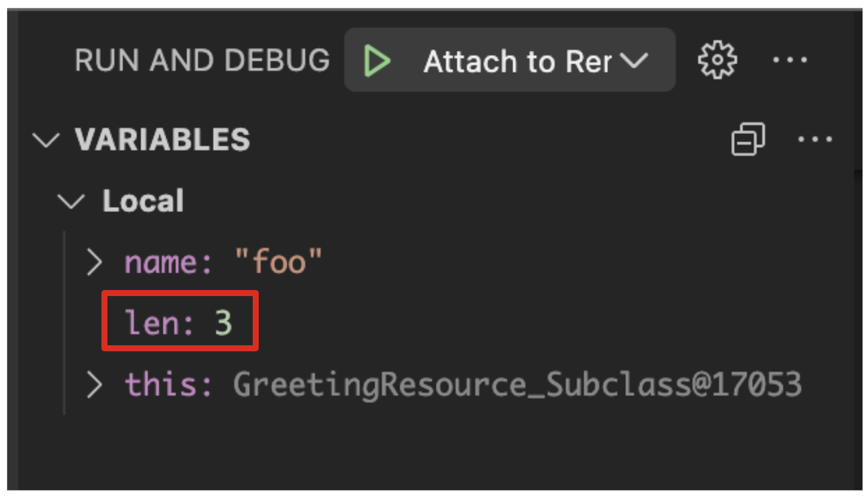This screenshot has height=496, width=868.
Task: Click the "foo" string value
Action: click(279, 262)
